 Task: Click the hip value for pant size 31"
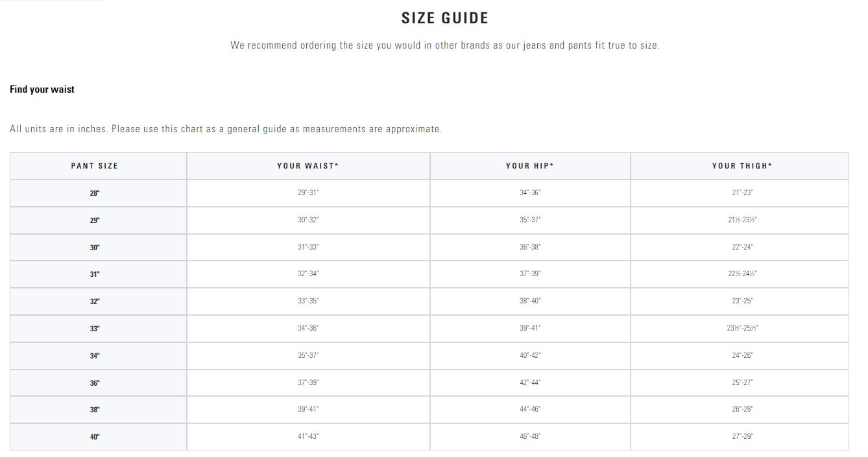[530, 274]
